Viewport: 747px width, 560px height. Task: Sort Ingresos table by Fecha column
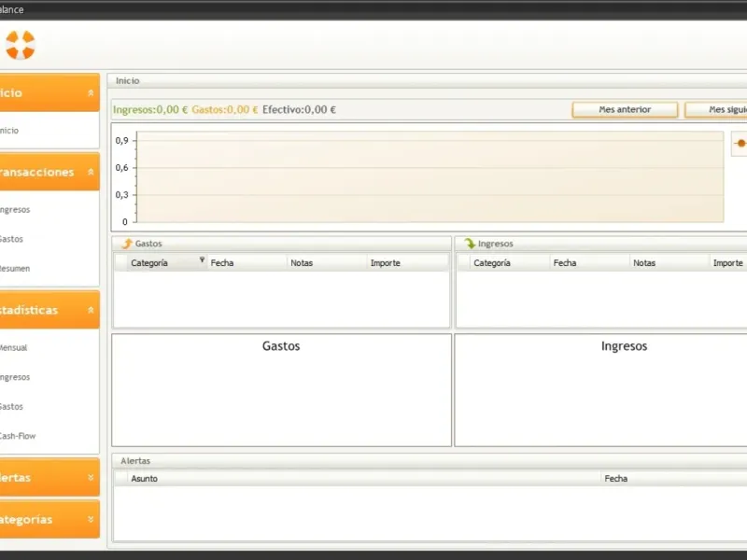pyautogui.click(x=590, y=263)
